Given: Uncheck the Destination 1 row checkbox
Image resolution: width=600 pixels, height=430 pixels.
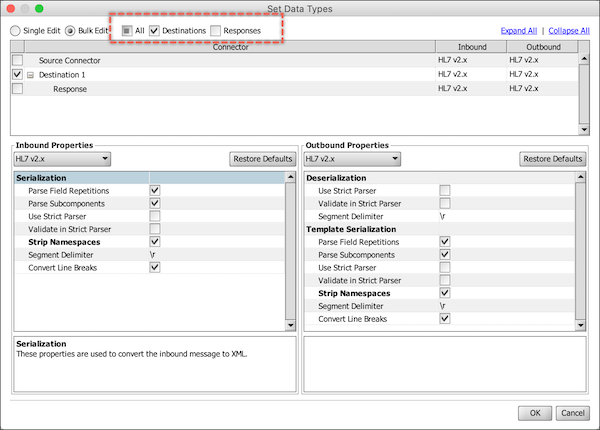Looking at the screenshot, I should (18, 75).
